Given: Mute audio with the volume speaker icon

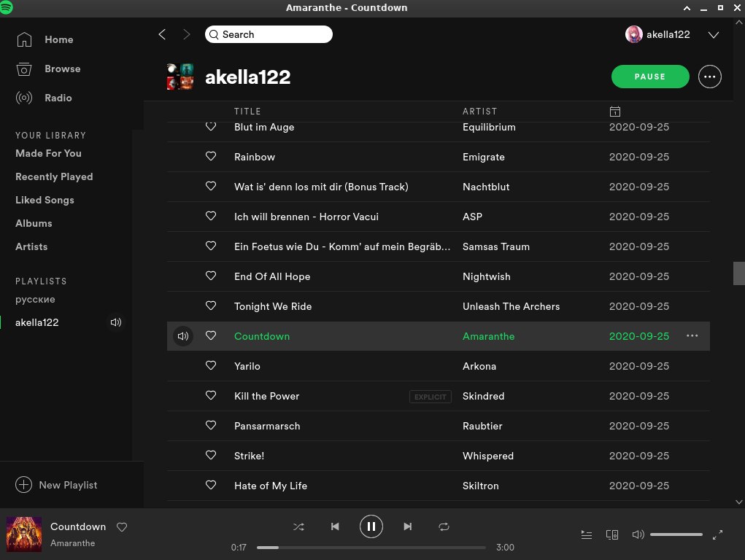Looking at the screenshot, I should point(638,534).
